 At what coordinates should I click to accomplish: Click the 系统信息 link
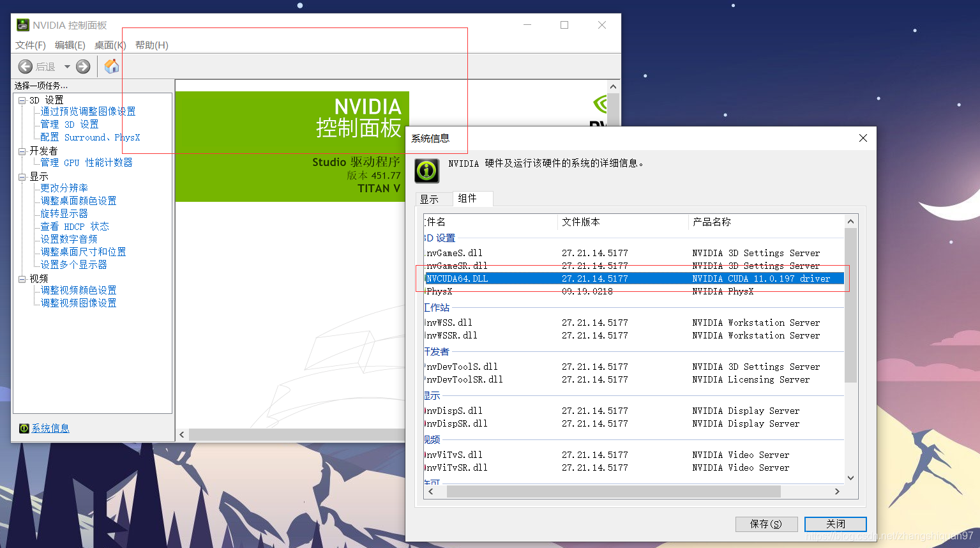coord(50,429)
